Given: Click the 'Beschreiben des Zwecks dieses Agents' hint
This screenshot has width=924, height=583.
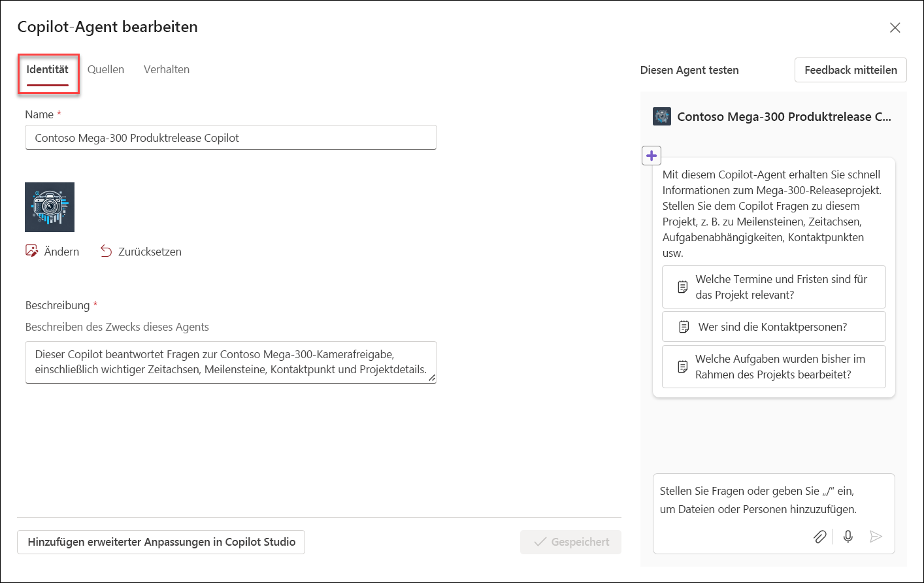Looking at the screenshot, I should tap(117, 327).
